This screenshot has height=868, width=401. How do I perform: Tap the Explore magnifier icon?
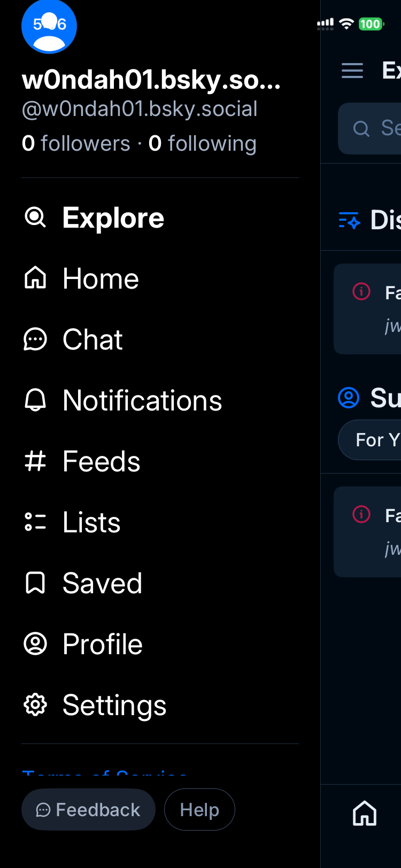coord(35,218)
